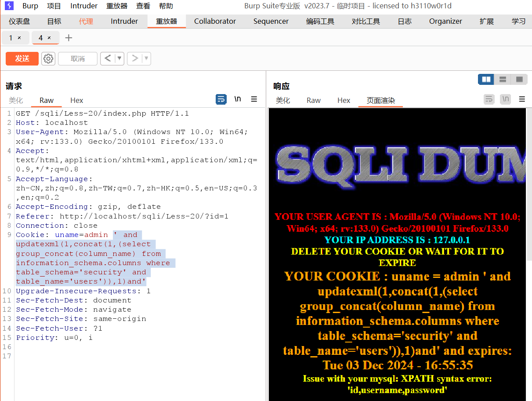Add a new Repeater tab with plus
The width and height of the screenshot is (532, 401).
point(69,38)
